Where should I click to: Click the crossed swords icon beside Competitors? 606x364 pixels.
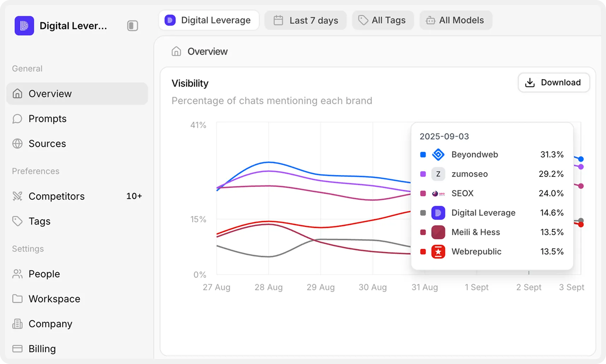tap(17, 196)
